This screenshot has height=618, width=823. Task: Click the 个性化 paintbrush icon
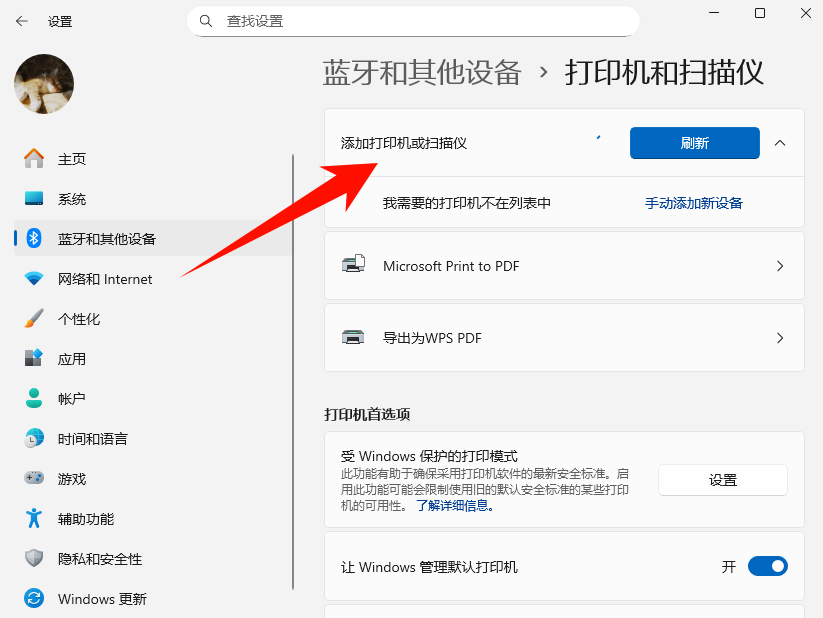coord(32,319)
